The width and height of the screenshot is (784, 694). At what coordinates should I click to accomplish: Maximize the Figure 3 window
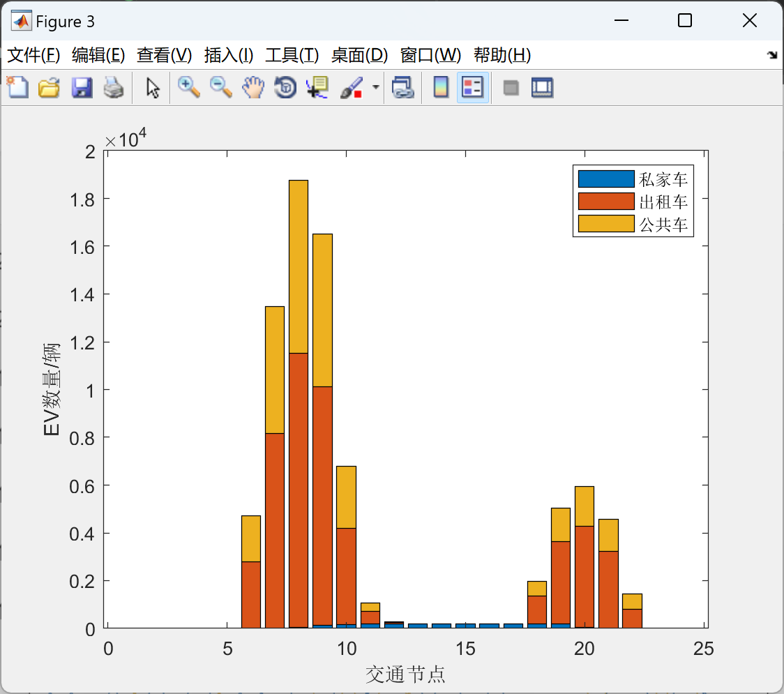click(684, 20)
